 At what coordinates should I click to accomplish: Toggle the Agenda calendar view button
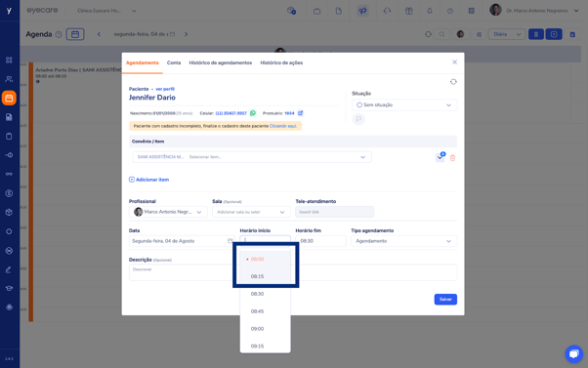pos(75,34)
